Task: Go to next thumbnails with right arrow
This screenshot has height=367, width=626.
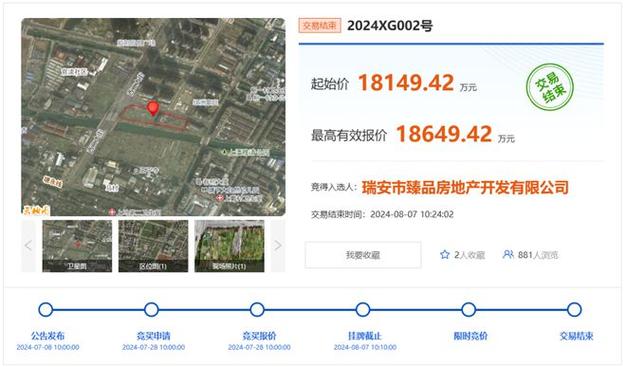Action: coord(278,246)
